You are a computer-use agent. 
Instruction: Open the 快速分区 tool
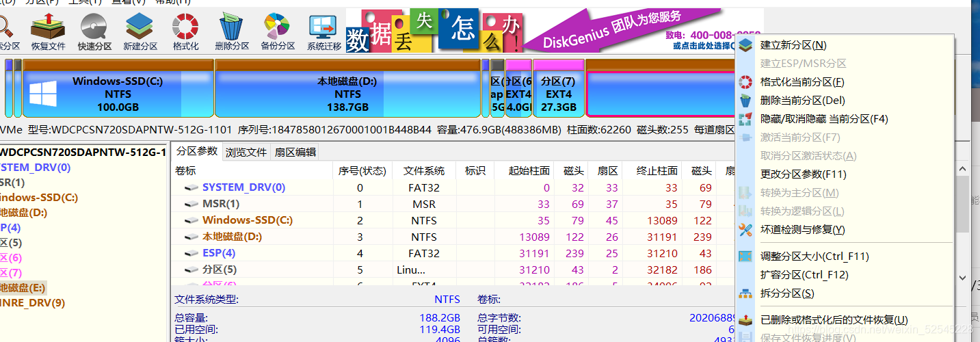click(x=94, y=32)
